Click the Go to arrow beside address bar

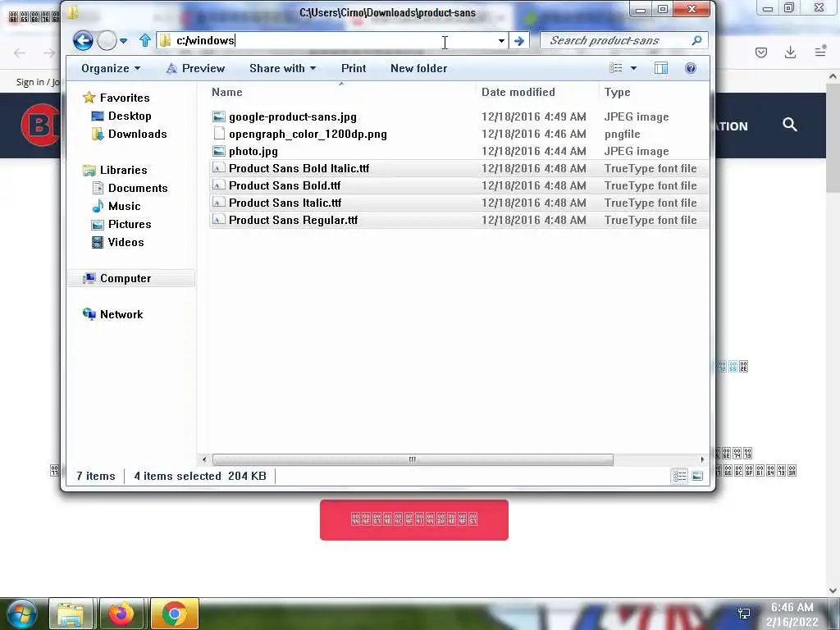(519, 41)
